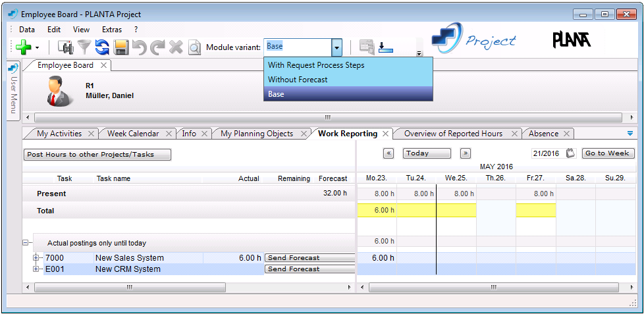Click the header area horizontal scrollbar
This screenshot has height=314, width=644.
coord(327,118)
